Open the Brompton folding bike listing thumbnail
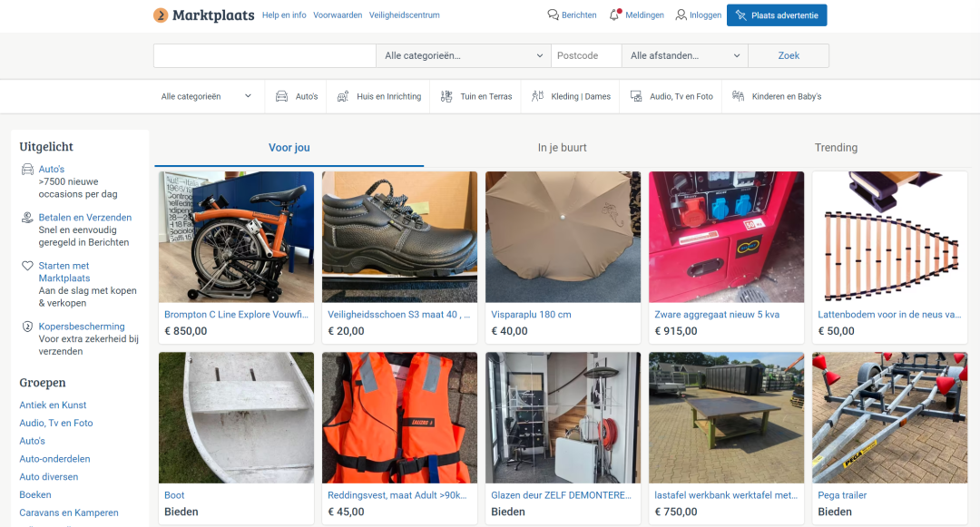The height and width of the screenshot is (527, 980). point(236,237)
